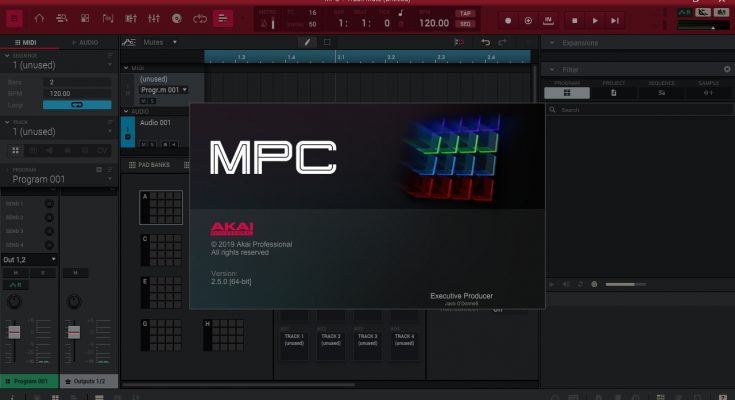Expand the Mutes dropdown
The height and width of the screenshot is (400, 735).
coord(160,42)
